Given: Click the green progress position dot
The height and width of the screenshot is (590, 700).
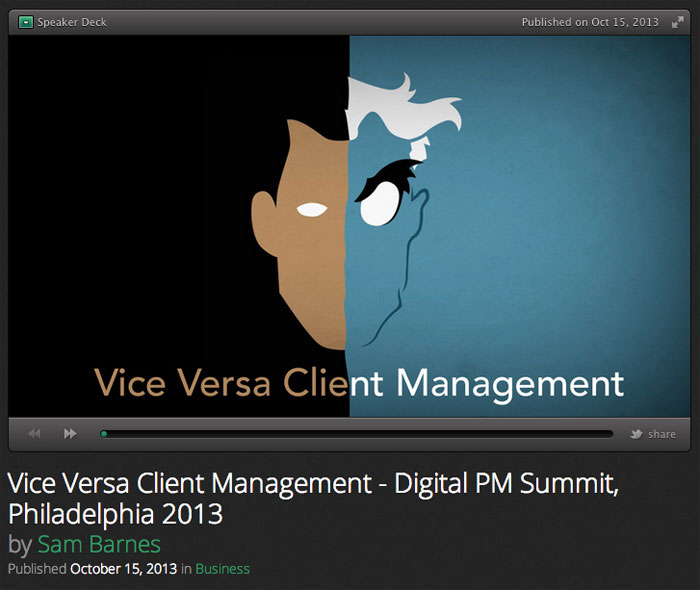Looking at the screenshot, I should [104, 434].
